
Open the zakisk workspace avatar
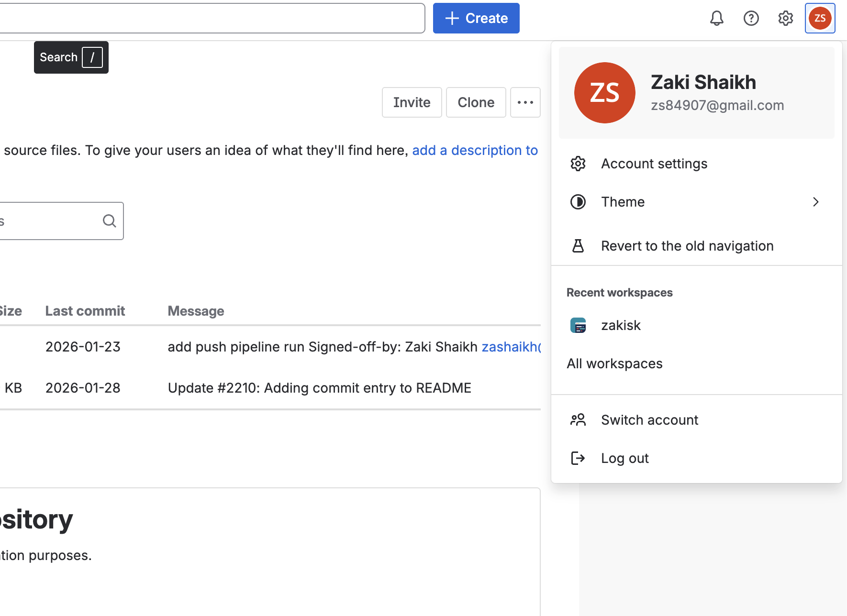coord(579,325)
